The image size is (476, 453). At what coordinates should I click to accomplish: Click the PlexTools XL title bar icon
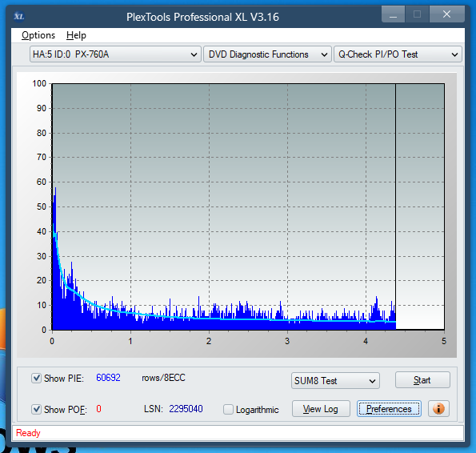tap(19, 16)
